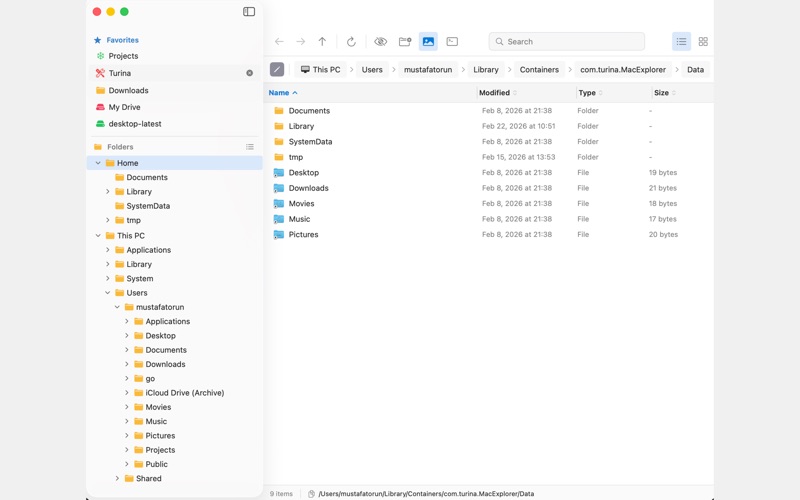Select Downloads alias file in list
This screenshot has height=500, width=800.
(x=488, y=188)
